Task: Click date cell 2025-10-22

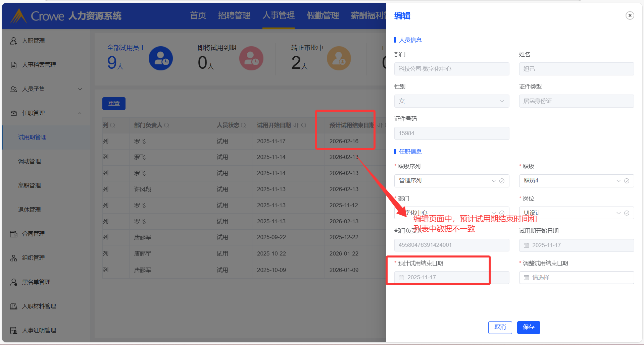Action: [271, 254]
